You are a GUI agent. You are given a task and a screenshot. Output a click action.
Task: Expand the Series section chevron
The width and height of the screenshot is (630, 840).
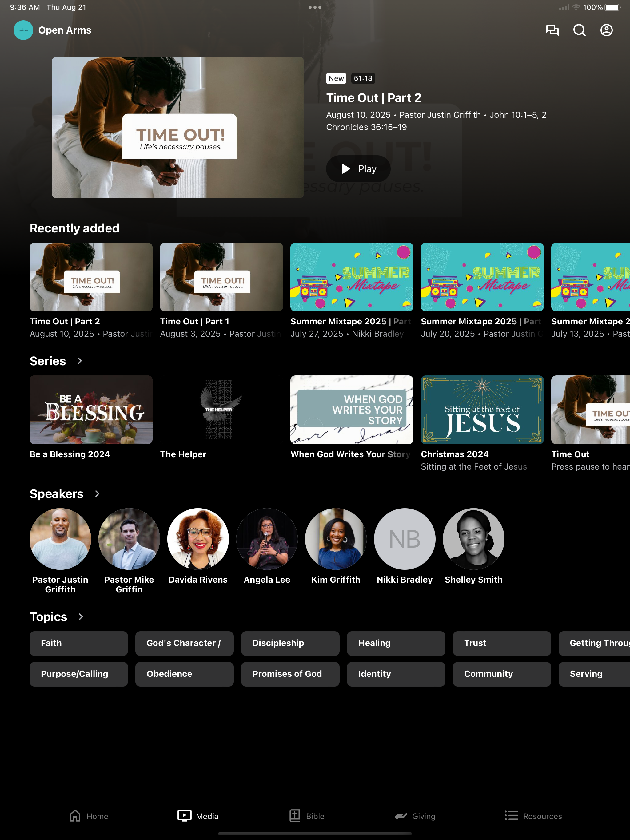79,361
